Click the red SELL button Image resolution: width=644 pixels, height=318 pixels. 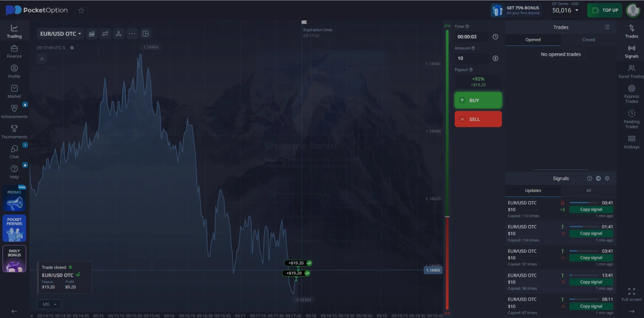[478, 119]
